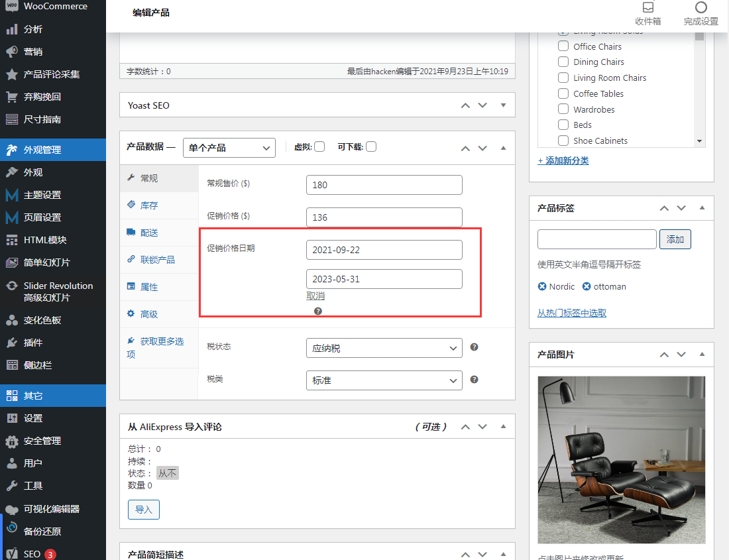Click the + 添加新分类 link
The width and height of the screenshot is (729, 560).
pyautogui.click(x=563, y=161)
